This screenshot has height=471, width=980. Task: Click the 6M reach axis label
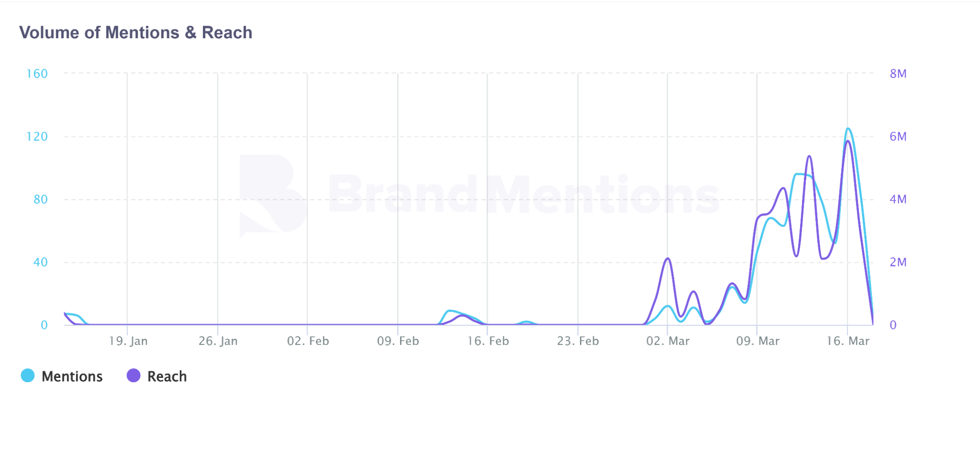point(898,137)
